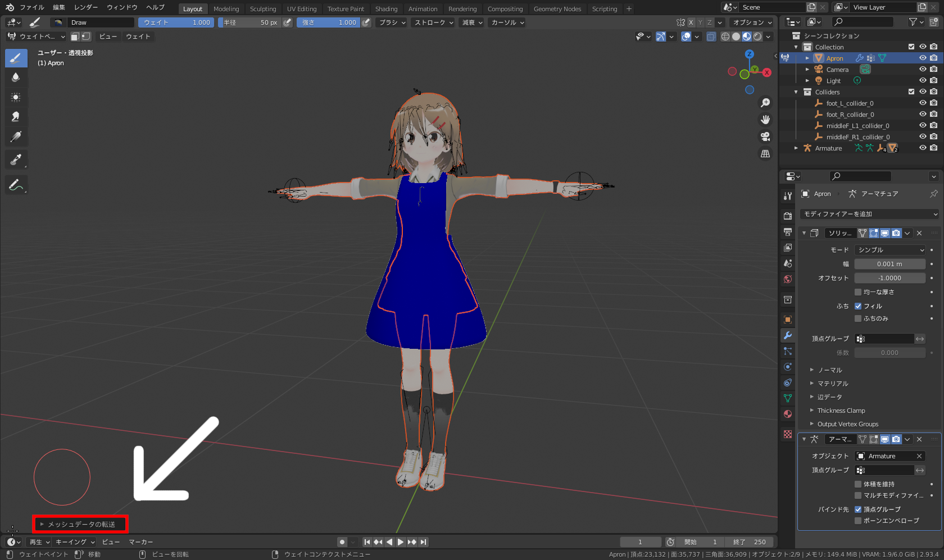Pick the Sample Weight eyedropper tool
The width and height of the screenshot is (944, 560).
pyautogui.click(x=16, y=159)
